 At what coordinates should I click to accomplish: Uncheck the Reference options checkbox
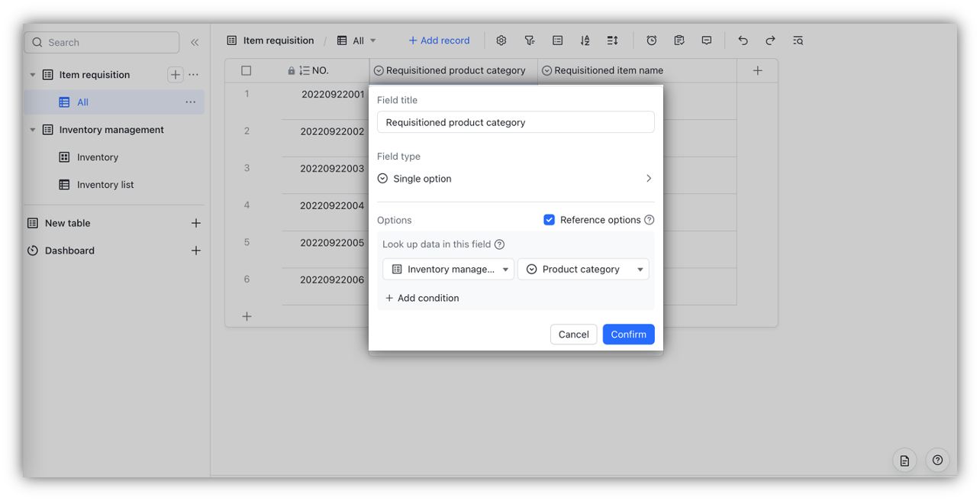click(x=550, y=219)
